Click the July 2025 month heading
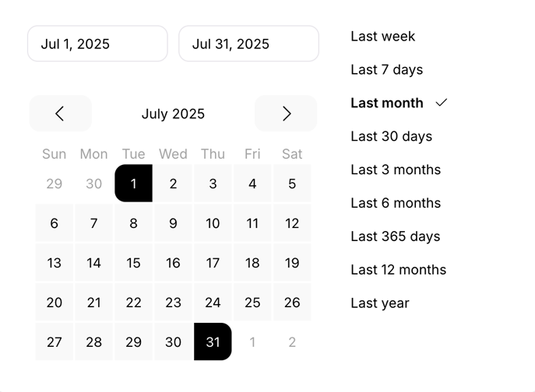Image resolution: width=535 pixels, height=392 pixels. pos(173,114)
